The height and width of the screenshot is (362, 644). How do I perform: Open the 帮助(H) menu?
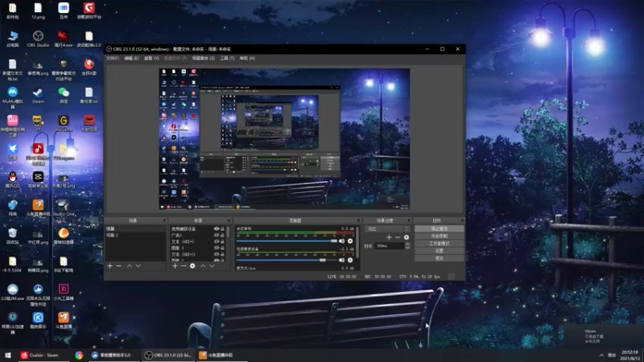247,58
